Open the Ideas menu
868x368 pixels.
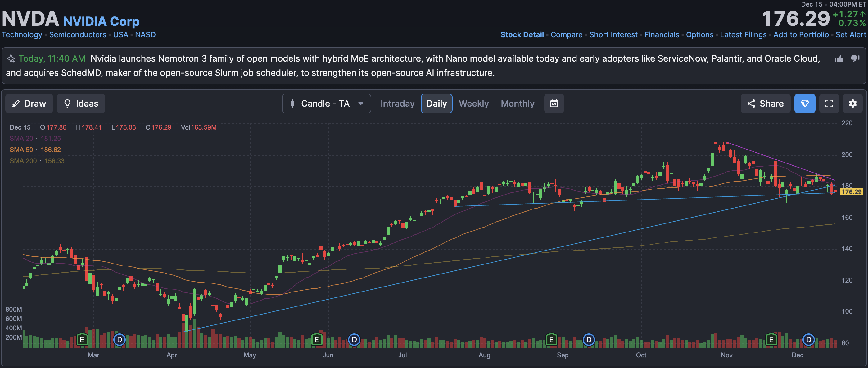tap(81, 103)
